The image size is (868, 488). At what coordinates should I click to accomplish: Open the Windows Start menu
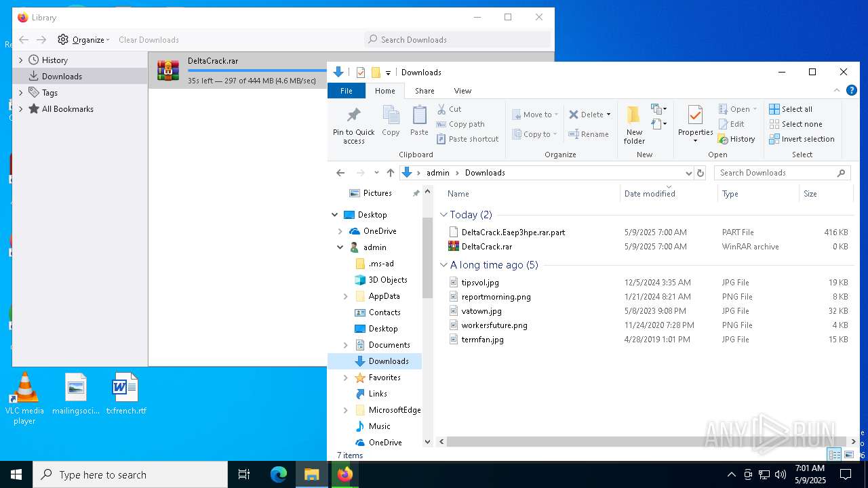[16, 474]
